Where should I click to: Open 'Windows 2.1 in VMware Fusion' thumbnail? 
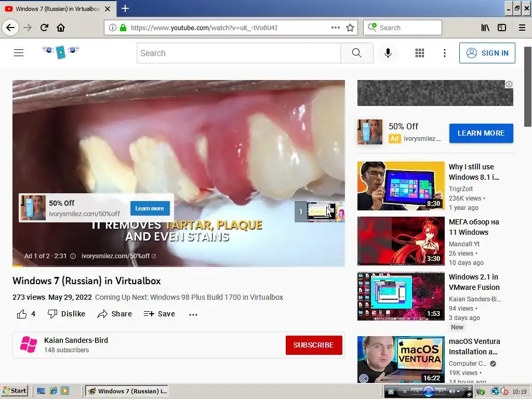[401, 296]
